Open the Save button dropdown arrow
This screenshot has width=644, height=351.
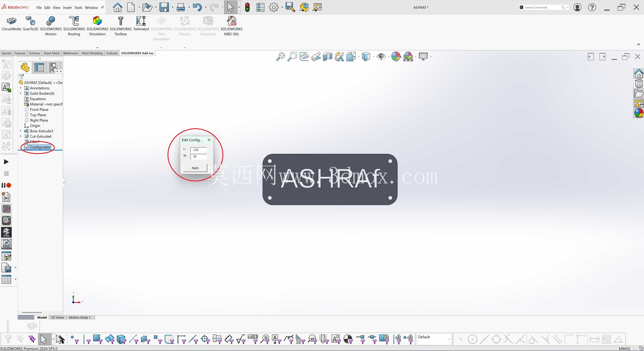[173, 7]
